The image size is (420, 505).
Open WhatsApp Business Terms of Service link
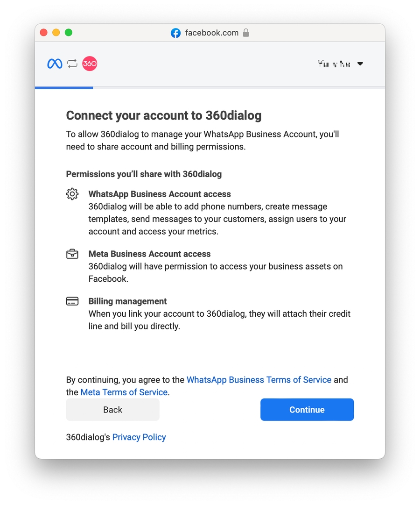click(259, 380)
